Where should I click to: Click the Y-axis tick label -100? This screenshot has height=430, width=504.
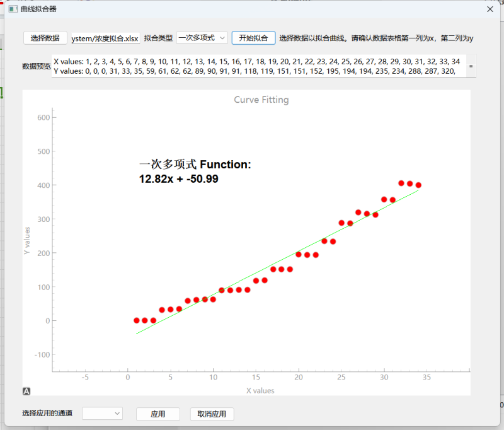tap(42, 355)
